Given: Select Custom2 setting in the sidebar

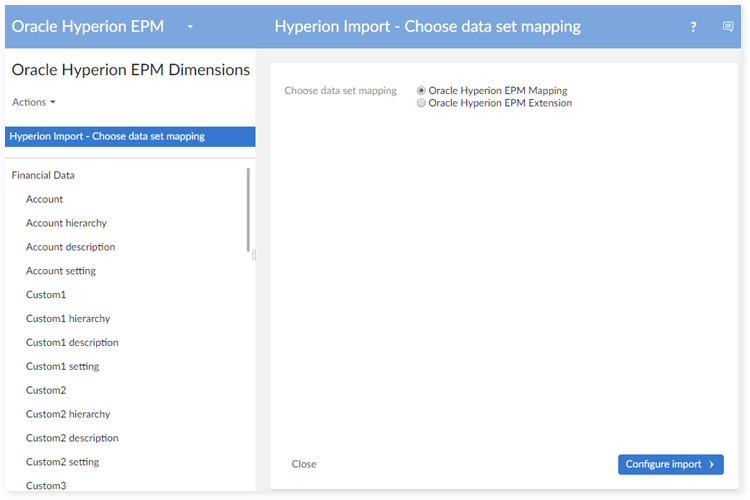Looking at the screenshot, I should pyautogui.click(x=62, y=462).
